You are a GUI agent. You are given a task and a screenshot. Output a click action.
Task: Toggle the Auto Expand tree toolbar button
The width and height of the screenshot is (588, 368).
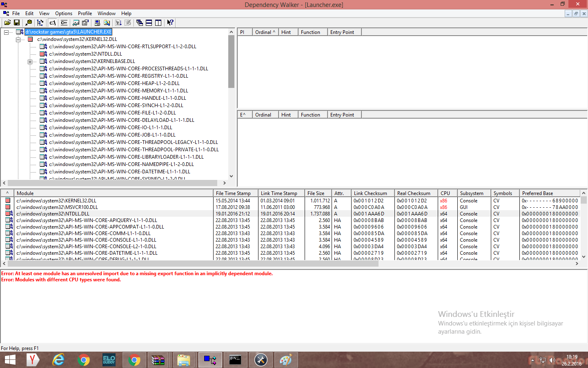(x=40, y=23)
